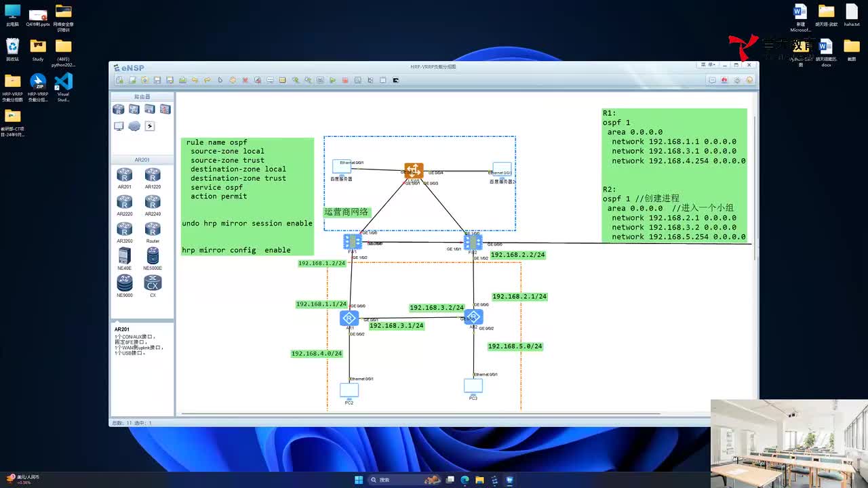Viewport: 868px width, 488px height.
Task: Open File Explorer in taskbar
Action: tap(479, 480)
